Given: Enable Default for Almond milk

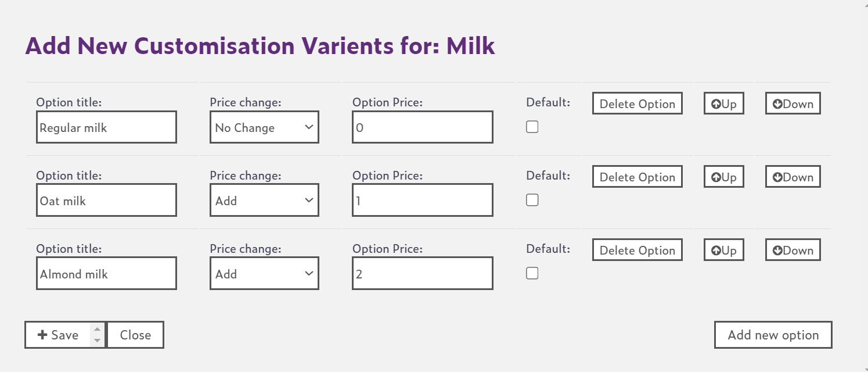Looking at the screenshot, I should (532, 273).
